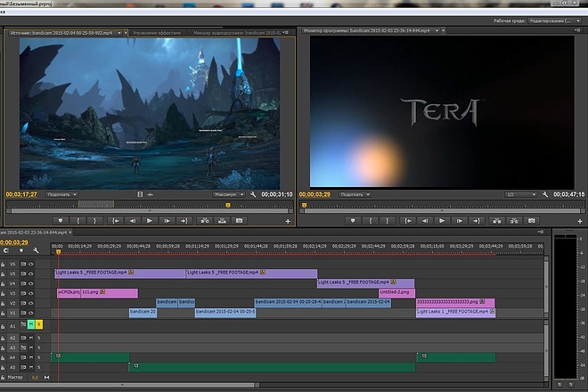Select 'Untitled-2.png' clip on V3
This screenshot has height=392, width=588.
tap(396, 293)
